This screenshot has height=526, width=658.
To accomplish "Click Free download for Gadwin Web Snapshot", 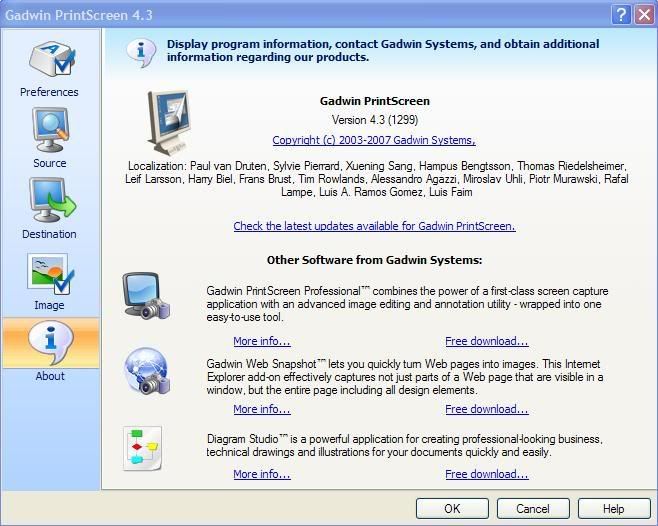I will (487, 409).
